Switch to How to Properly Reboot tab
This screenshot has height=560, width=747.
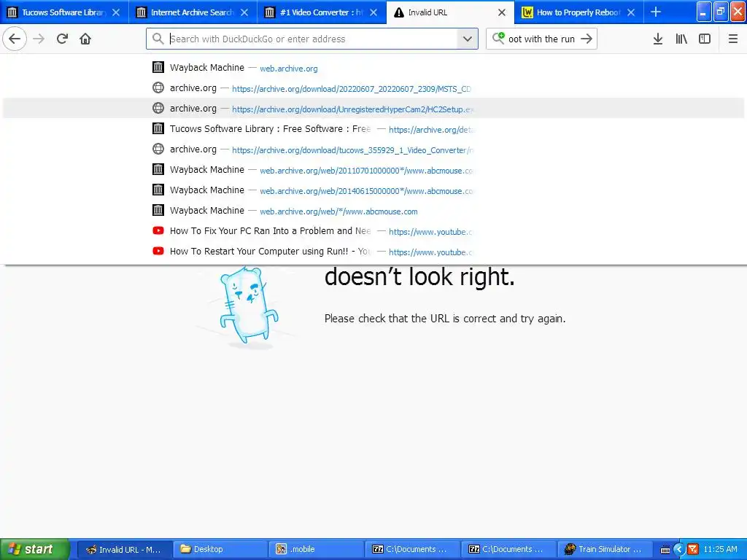click(578, 12)
